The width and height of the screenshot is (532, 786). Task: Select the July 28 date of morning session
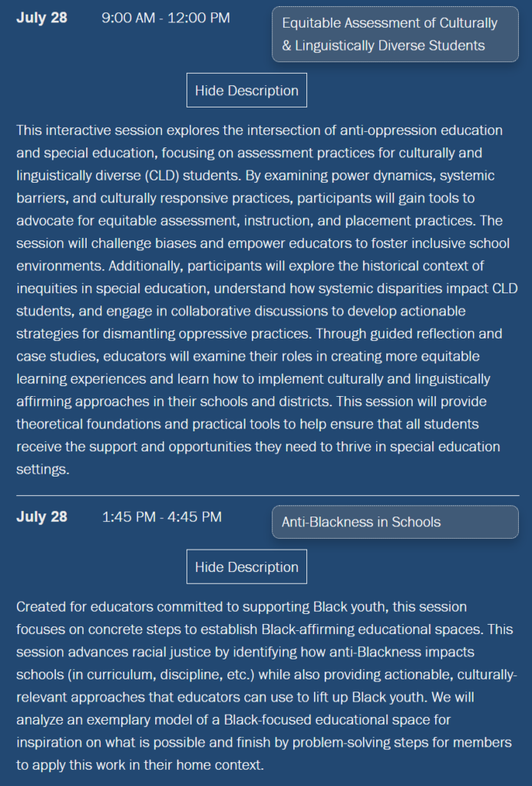coord(41,18)
